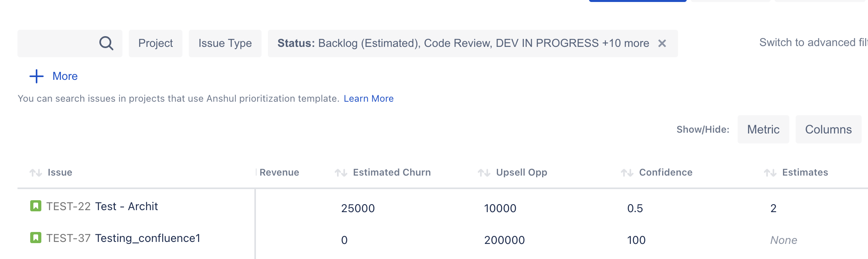The width and height of the screenshot is (868, 259).
Task: Click inside the search input field
Action: tap(60, 43)
